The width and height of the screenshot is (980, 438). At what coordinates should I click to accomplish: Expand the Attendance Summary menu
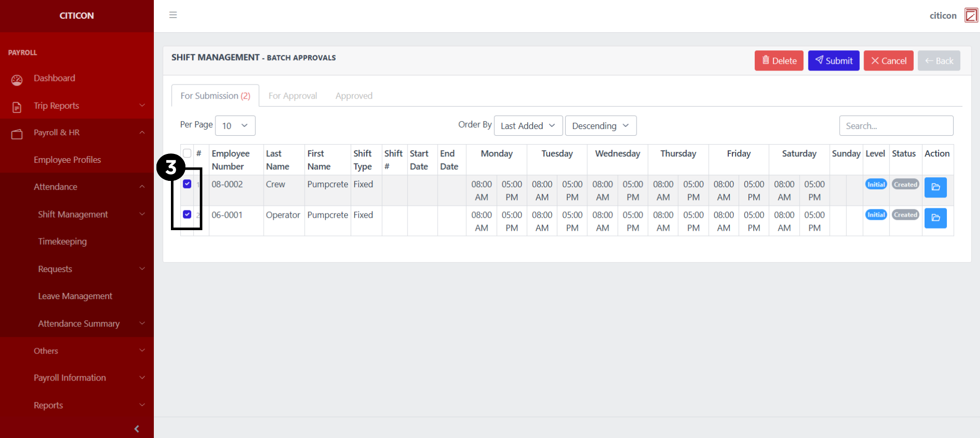tap(79, 323)
